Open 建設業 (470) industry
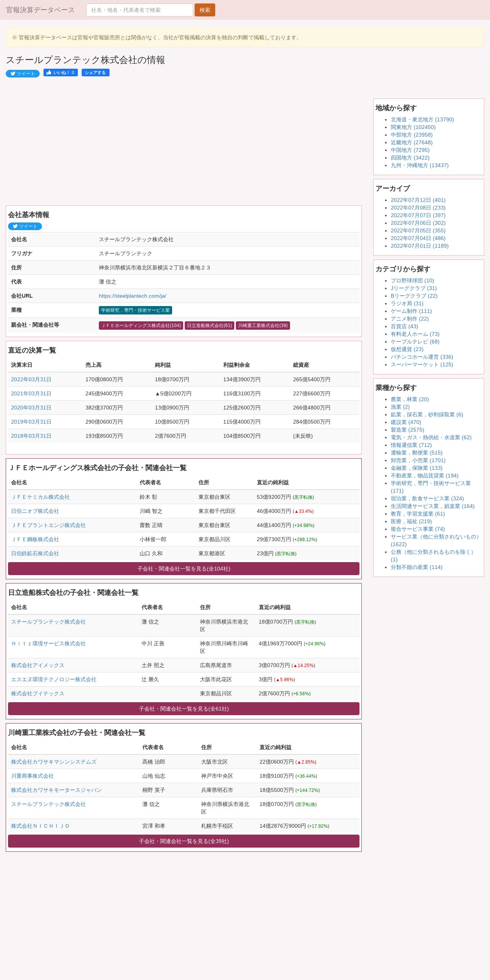Screen dimensions: 490x980 406,422
